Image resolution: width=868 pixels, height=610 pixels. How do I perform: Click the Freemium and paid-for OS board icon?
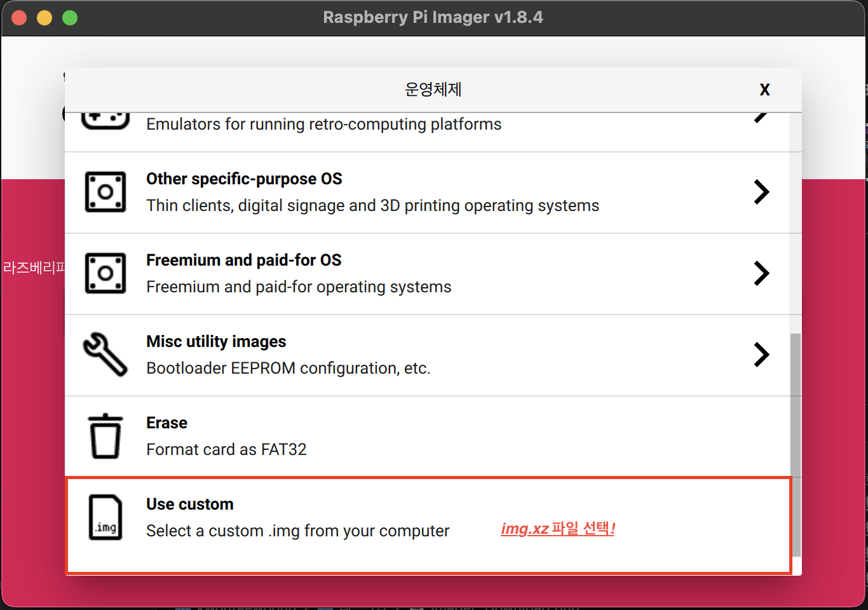click(x=105, y=273)
